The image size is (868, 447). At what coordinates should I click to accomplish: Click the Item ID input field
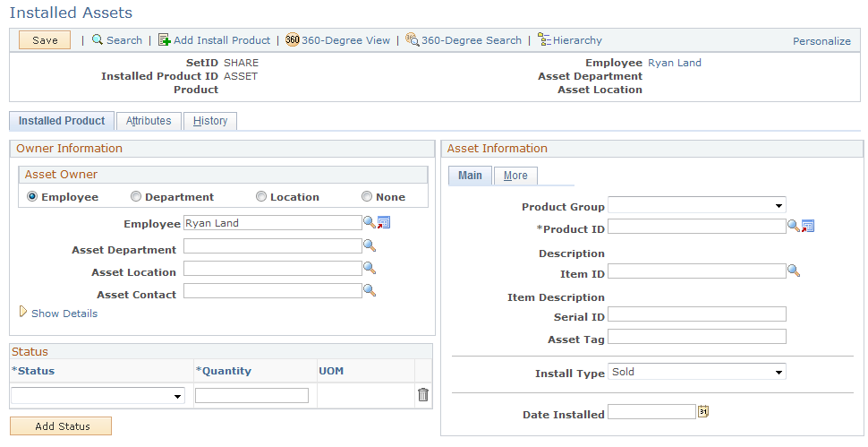697,271
